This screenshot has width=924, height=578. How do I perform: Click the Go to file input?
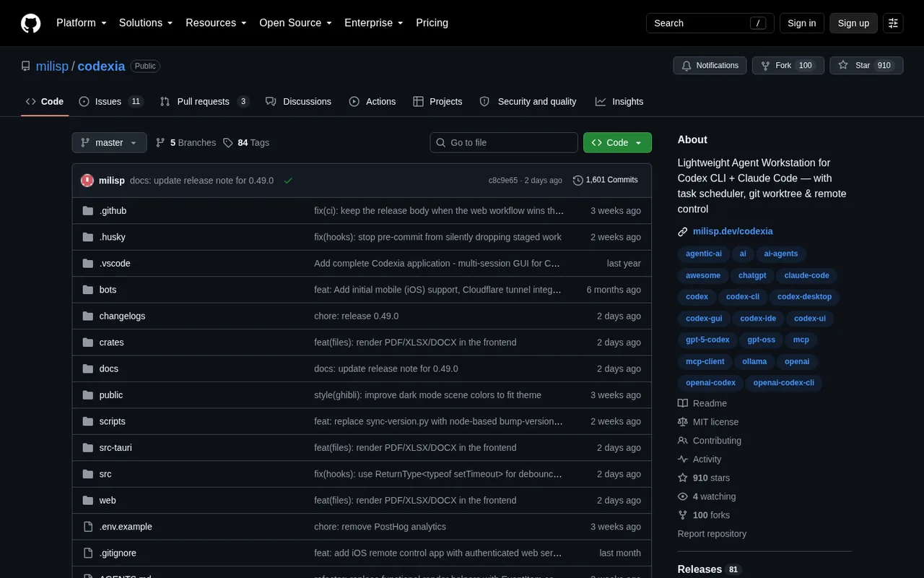(x=504, y=142)
